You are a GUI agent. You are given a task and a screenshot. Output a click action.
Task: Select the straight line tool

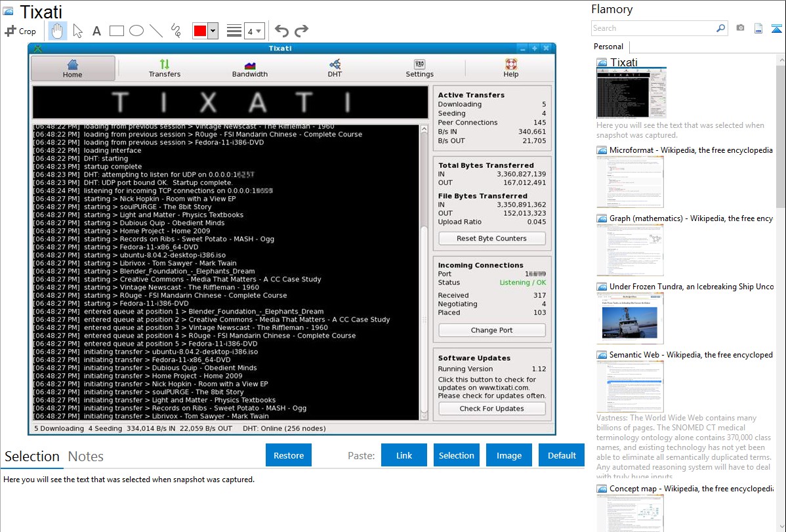(x=156, y=31)
